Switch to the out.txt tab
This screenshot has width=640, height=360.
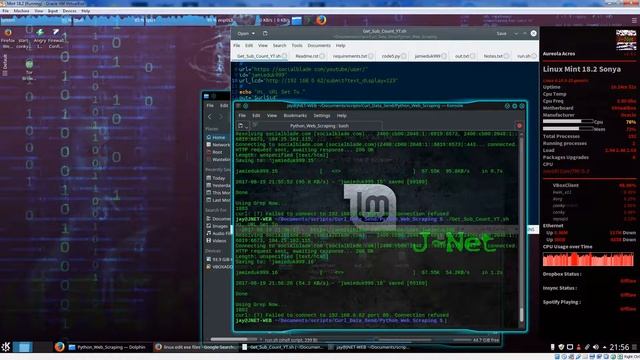[x=462, y=56]
